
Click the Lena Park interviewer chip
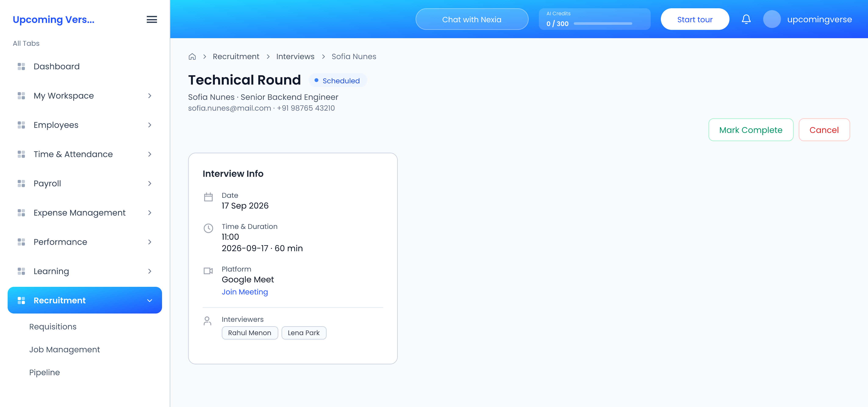[x=304, y=333]
